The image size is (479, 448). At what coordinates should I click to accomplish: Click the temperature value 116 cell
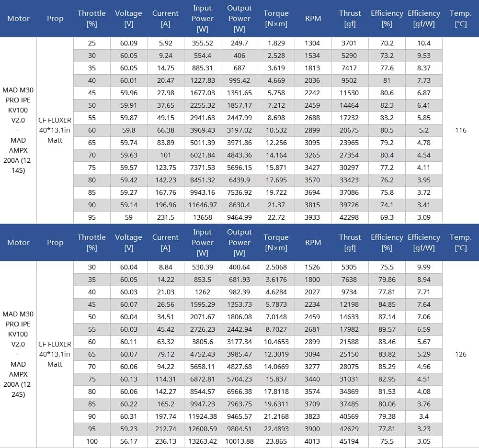coord(460,130)
